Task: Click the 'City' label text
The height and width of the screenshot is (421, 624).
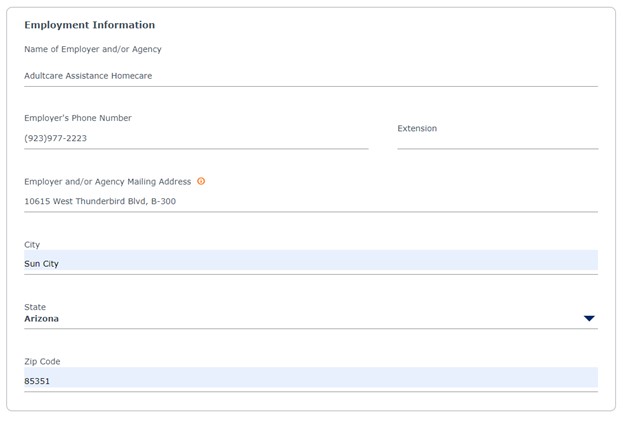Action: (32, 245)
